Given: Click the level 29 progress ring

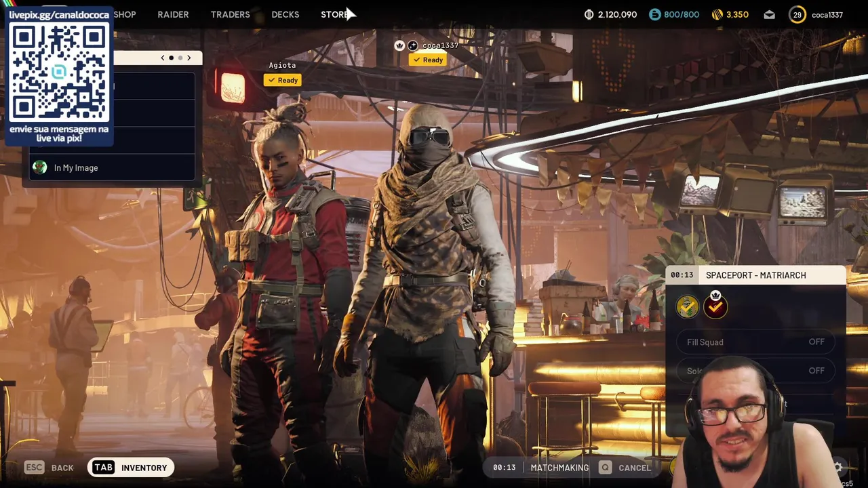Looking at the screenshot, I should (x=797, y=14).
